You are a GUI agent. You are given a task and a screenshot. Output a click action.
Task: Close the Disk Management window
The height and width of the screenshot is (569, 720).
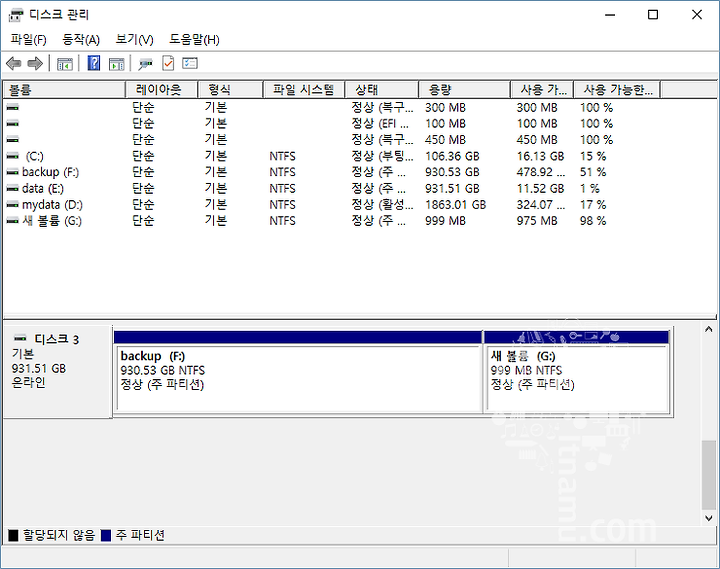[x=697, y=15]
